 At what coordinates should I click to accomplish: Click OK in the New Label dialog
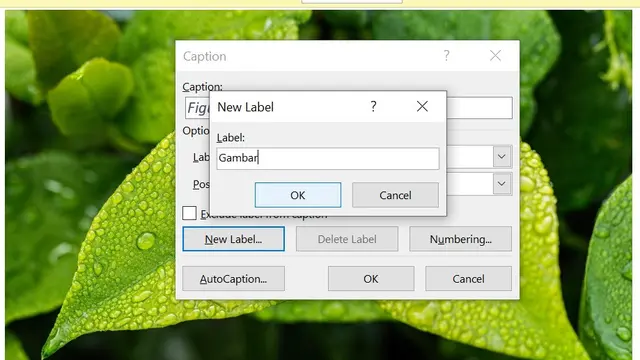click(298, 195)
